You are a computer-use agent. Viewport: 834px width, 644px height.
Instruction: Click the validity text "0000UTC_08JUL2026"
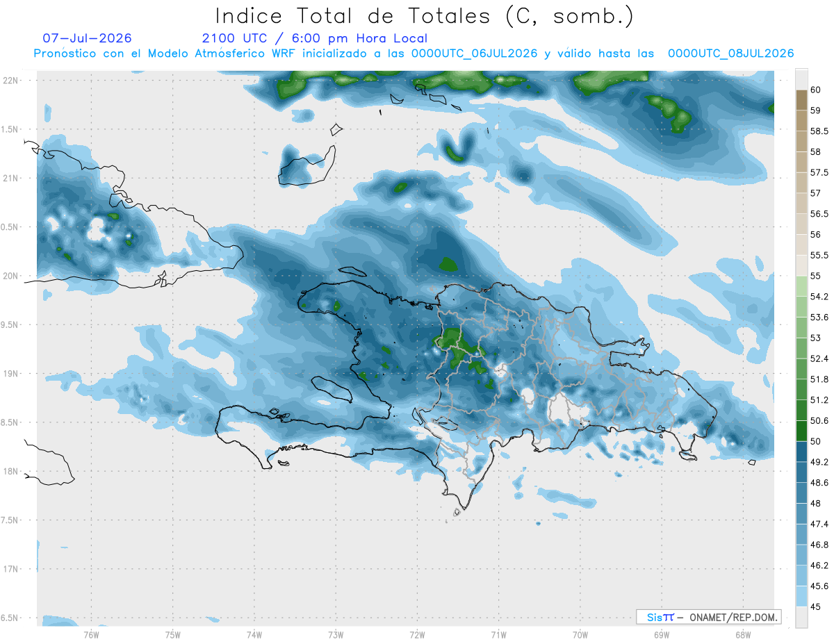(x=730, y=53)
